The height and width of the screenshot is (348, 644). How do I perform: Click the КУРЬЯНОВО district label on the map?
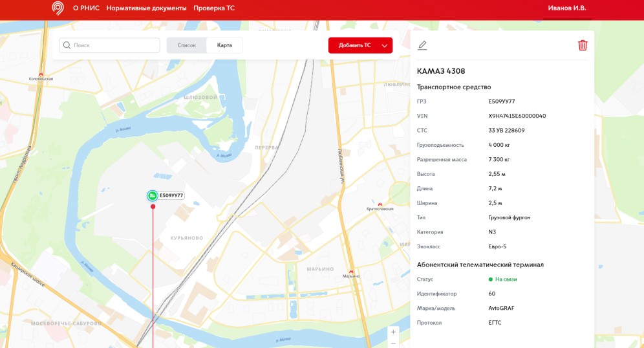186,238
